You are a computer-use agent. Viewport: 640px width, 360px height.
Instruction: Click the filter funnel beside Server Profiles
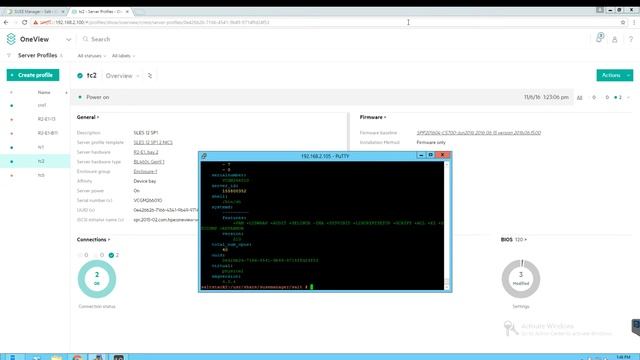coord(9,55)
